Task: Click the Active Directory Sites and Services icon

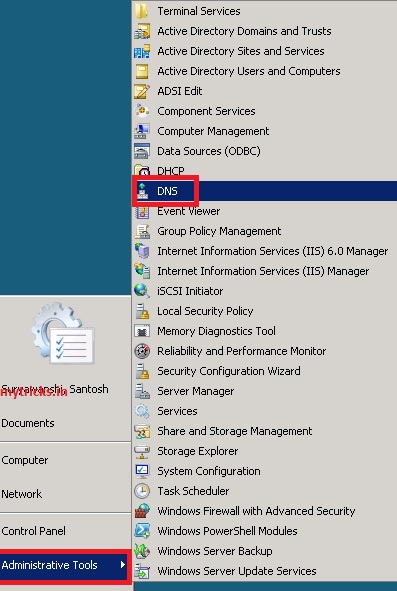Action: [142, 51]
